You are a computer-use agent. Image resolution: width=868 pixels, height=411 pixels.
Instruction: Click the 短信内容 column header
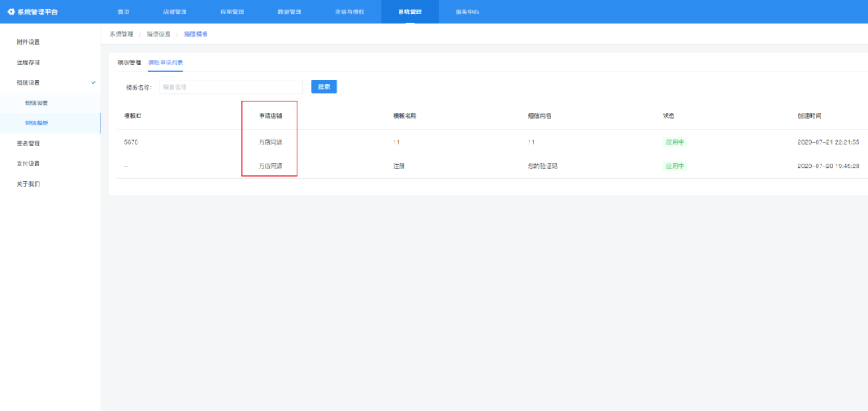(x=540, y=117)
